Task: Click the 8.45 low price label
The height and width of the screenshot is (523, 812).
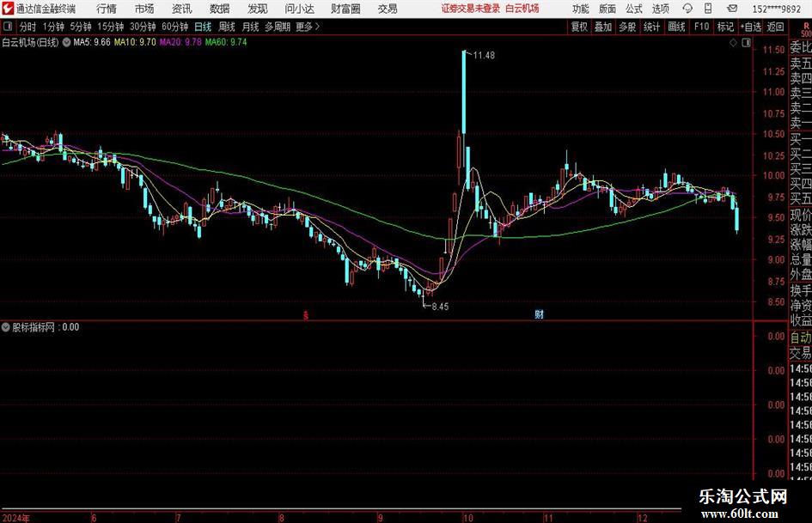Action: pyautogui.click(x=440, y=307)
